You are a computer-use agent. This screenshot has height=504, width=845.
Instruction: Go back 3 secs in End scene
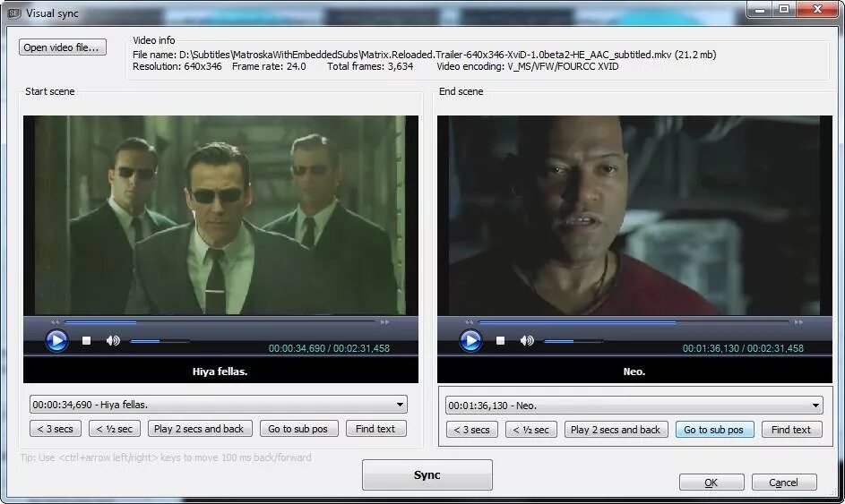click(x=471, y=430)
